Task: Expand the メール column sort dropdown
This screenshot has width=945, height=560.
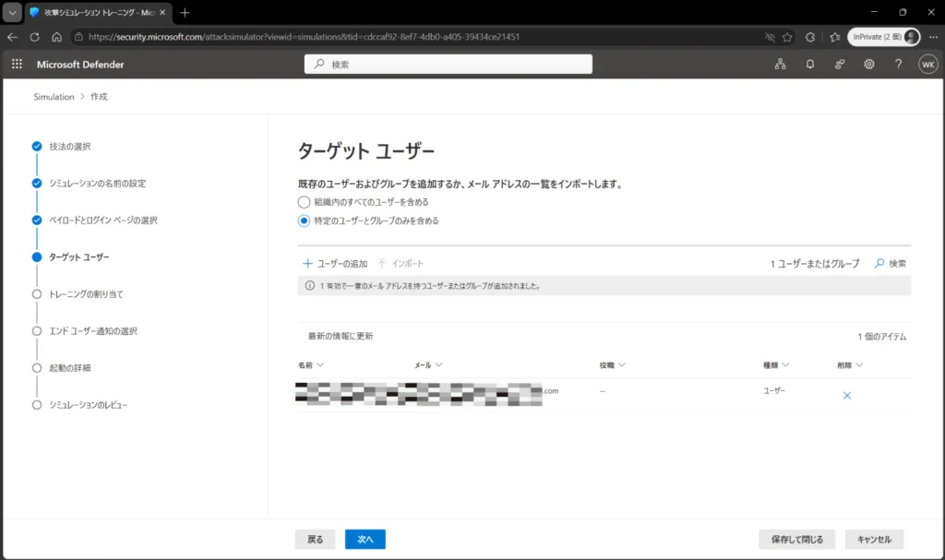Action: pyautogui.click(x=438, y=364)
